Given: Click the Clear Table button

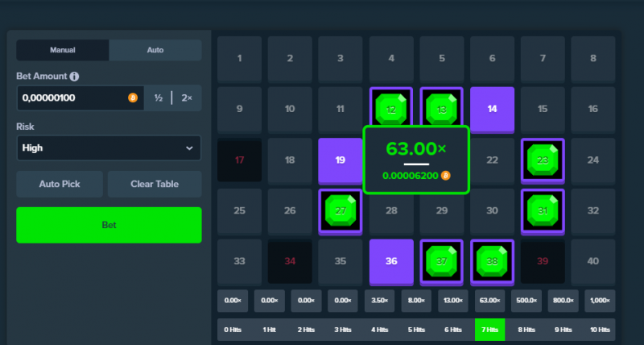Looking at the screenshot, I should [x=155, y=185].
